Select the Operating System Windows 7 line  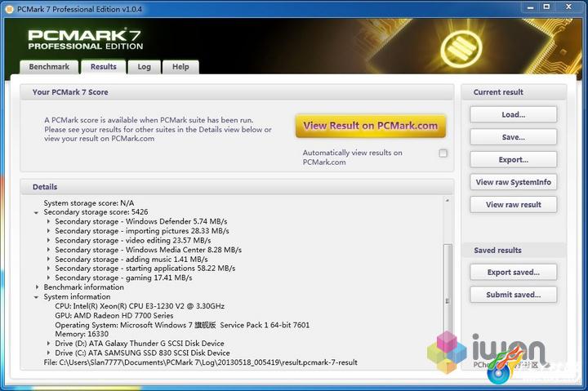pos(182,325)
